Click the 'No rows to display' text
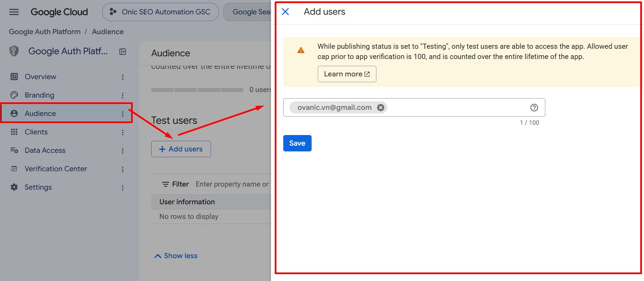 [x=189, y=217]
